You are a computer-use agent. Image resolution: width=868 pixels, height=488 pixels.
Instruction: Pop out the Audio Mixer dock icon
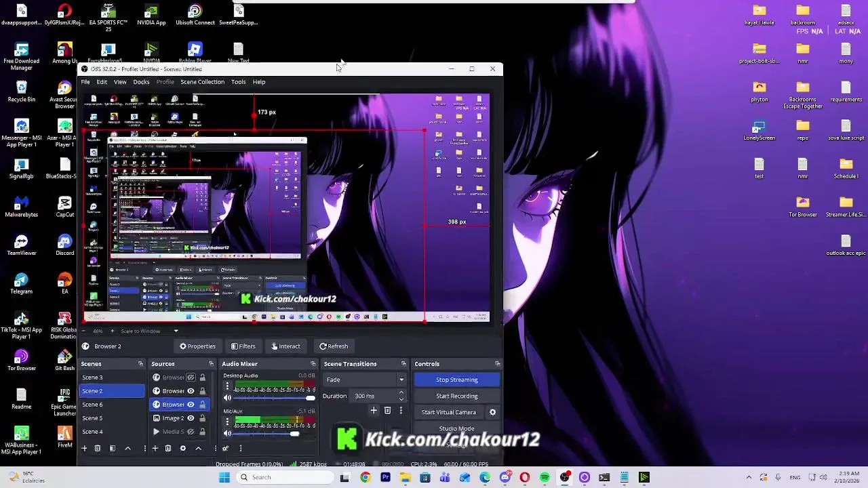[313, 364]
